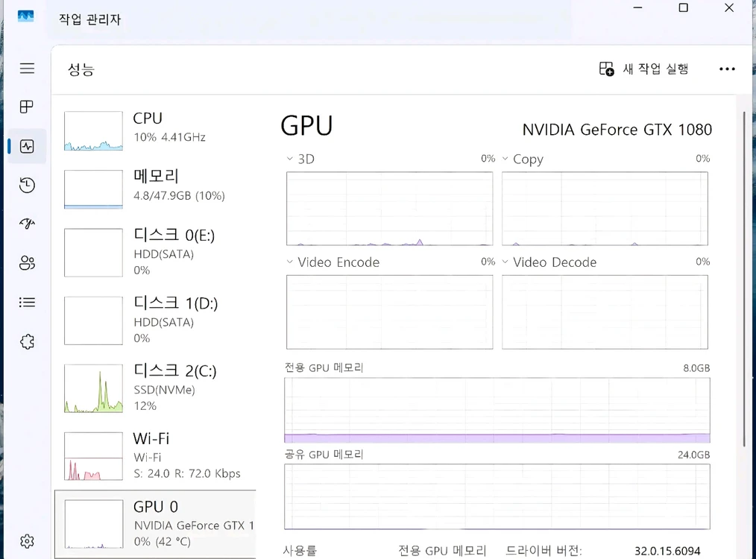Select the Performance page icon
This screenshot has height=559, width=756.
pyautogui.click(x=27, y=146)
